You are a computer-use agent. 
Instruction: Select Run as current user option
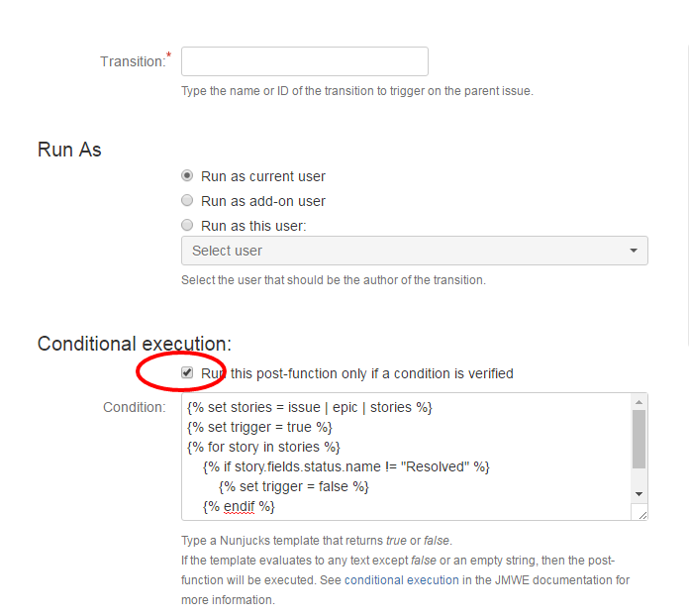coord(187,176)
